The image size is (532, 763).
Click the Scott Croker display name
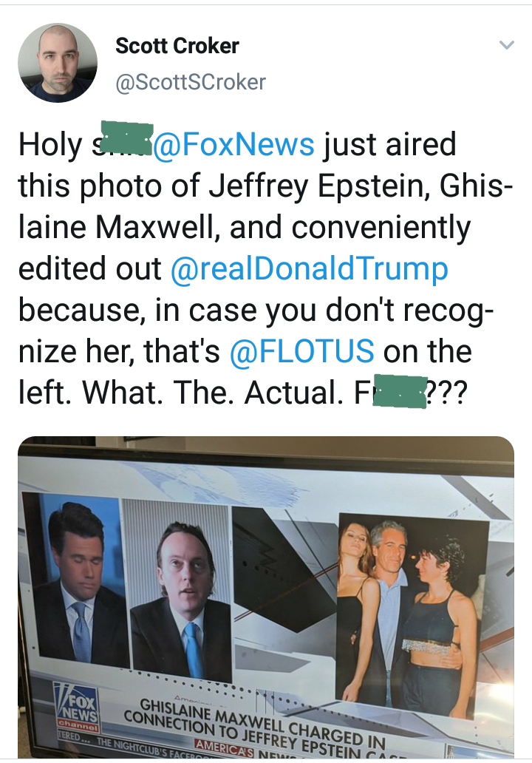coord(177,46)
